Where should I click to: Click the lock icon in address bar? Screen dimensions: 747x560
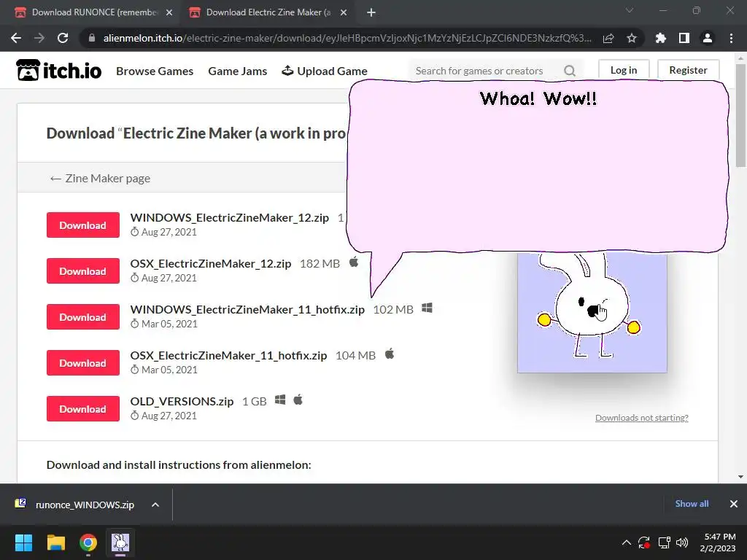click(x=92, y=38)
